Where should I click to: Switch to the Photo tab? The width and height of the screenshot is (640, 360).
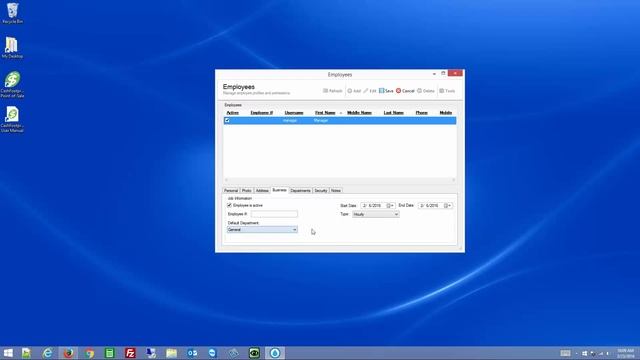(x=247, y=191)
